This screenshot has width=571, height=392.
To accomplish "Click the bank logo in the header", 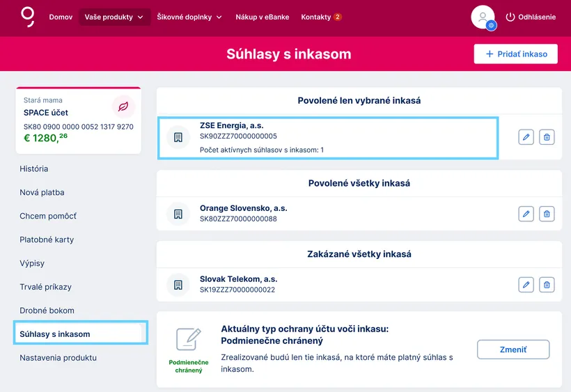I will tap(28, 16).
